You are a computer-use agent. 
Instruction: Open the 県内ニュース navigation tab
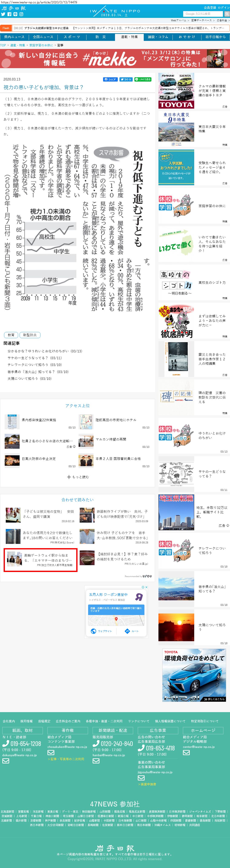pyautogui.click(x=14, y=37)
